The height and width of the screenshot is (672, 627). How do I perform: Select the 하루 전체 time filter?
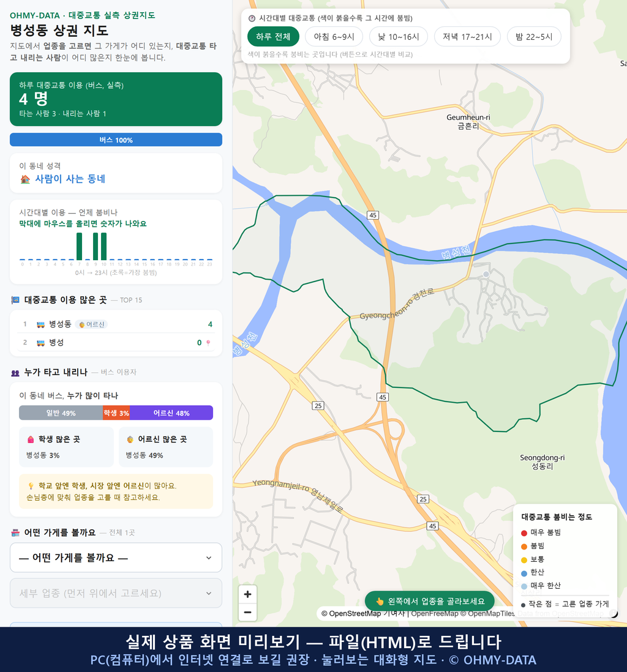[x=273, y=37]
